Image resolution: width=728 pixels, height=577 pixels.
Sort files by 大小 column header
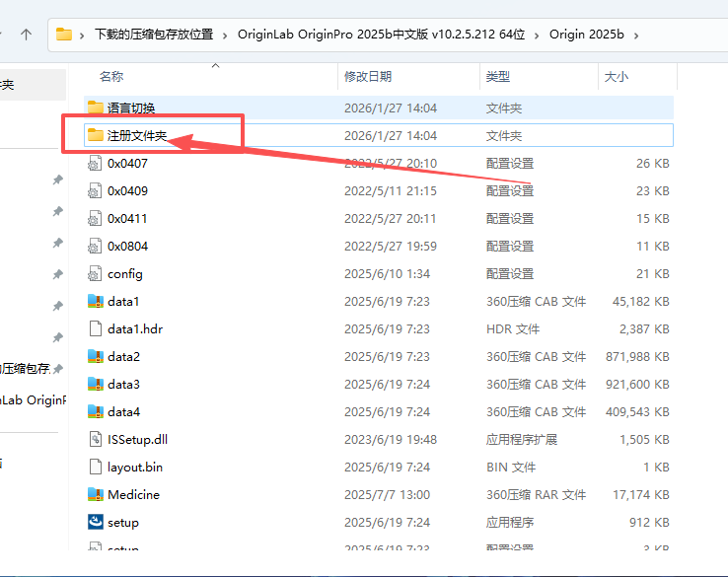pyautogui.click(x=617, y=76)
